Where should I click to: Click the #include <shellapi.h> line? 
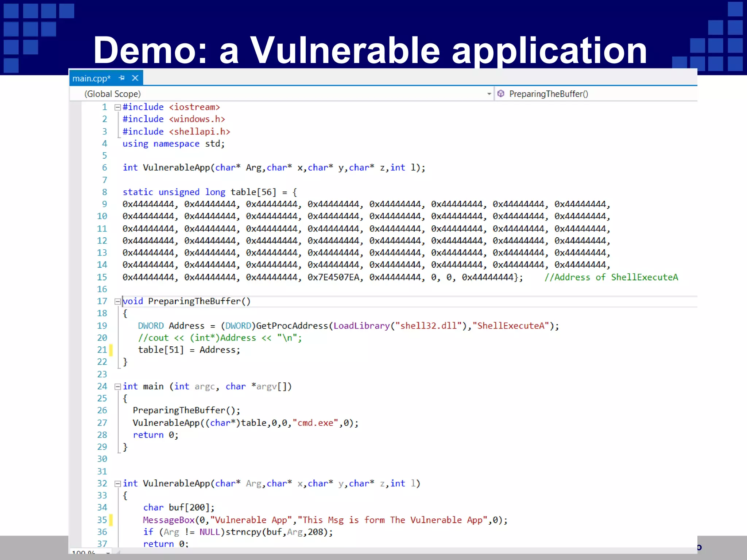click(x=176, y=132)
